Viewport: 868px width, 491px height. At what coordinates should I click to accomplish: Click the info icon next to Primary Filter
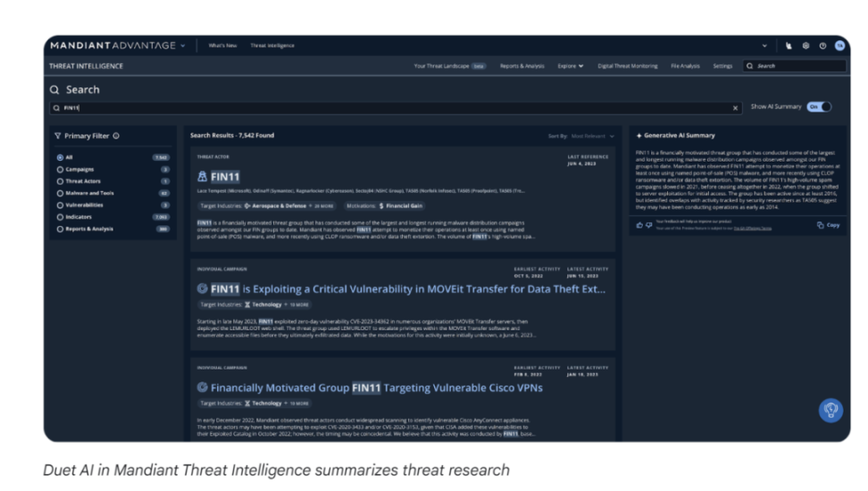coord(116,136)
